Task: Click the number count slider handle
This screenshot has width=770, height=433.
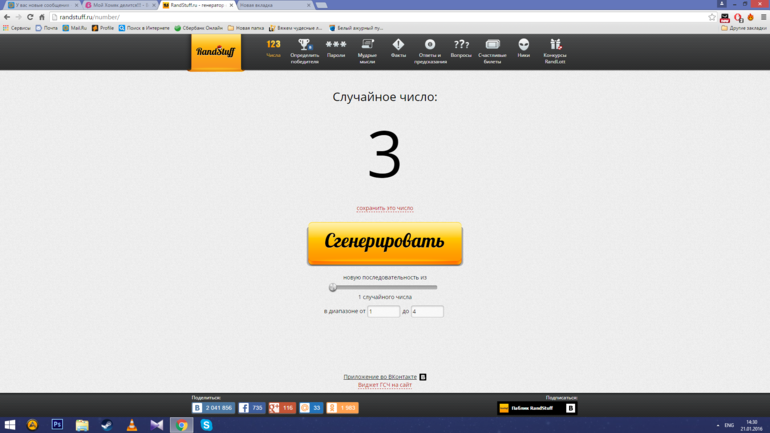Action: pyautogui.click(x=333, y=287)
